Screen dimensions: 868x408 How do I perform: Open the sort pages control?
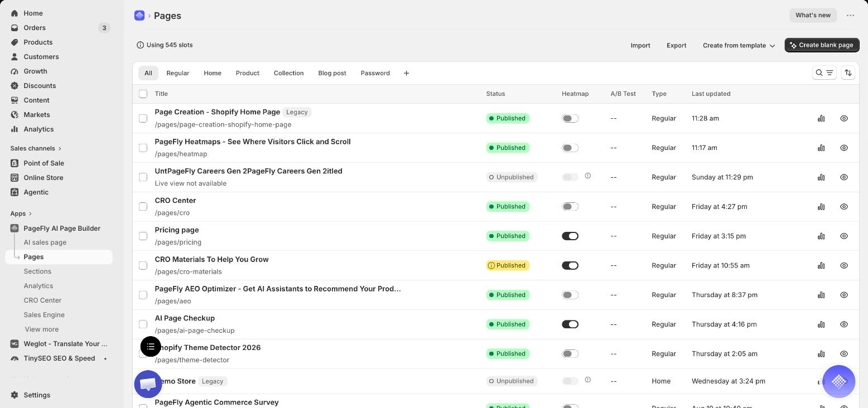coord(848,73)
